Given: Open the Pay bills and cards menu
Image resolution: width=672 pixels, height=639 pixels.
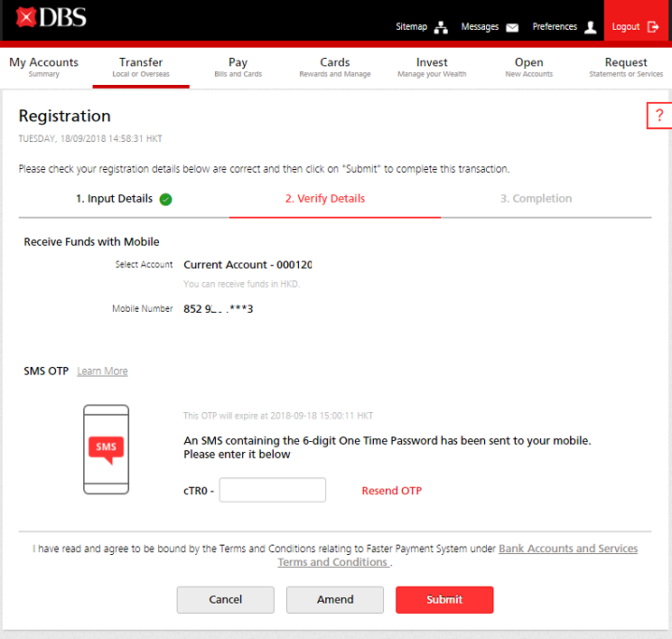Looking at the screenshot, I should click(x=238, y=67).
